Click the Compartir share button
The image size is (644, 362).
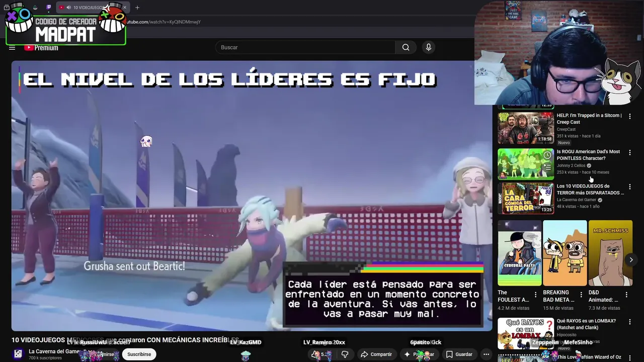[x=376, y=354]
